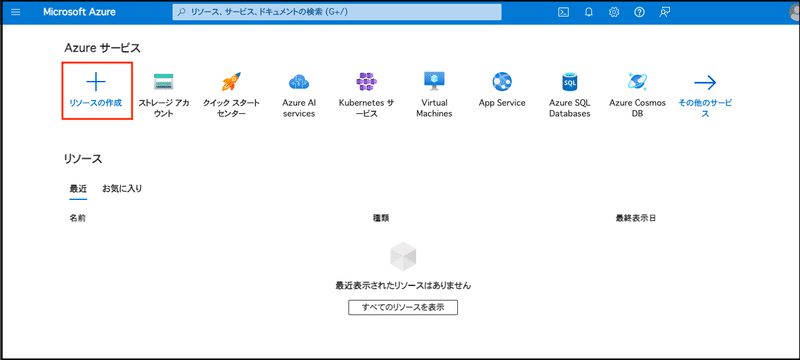Click the リソースの作成 label
This screenshot has height=360, width=800.
click(x=96, y=103)
